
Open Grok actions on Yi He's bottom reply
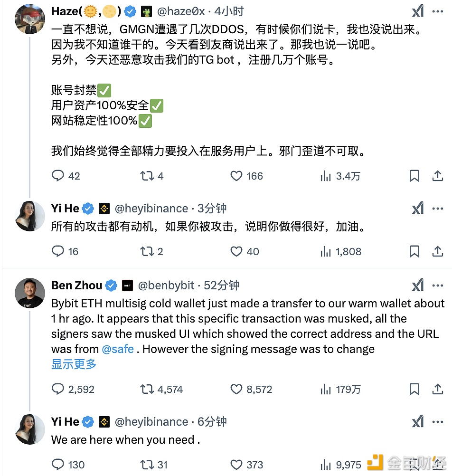[x=417, y=421]
